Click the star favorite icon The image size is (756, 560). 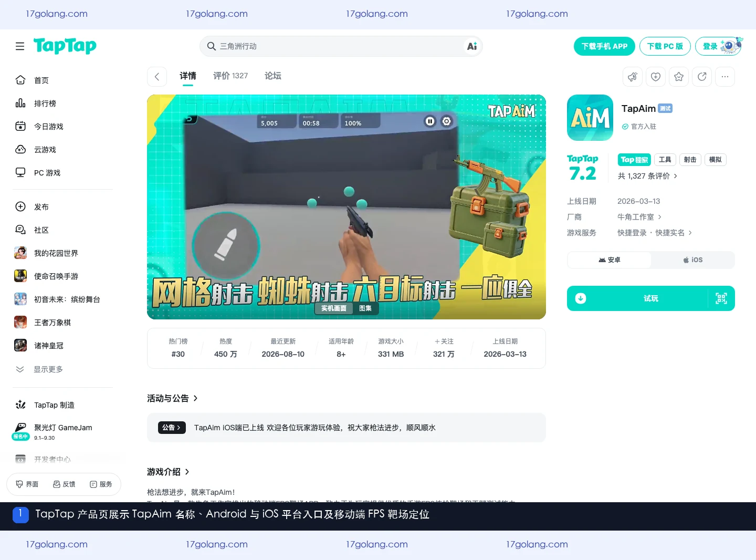click(679, 77)
